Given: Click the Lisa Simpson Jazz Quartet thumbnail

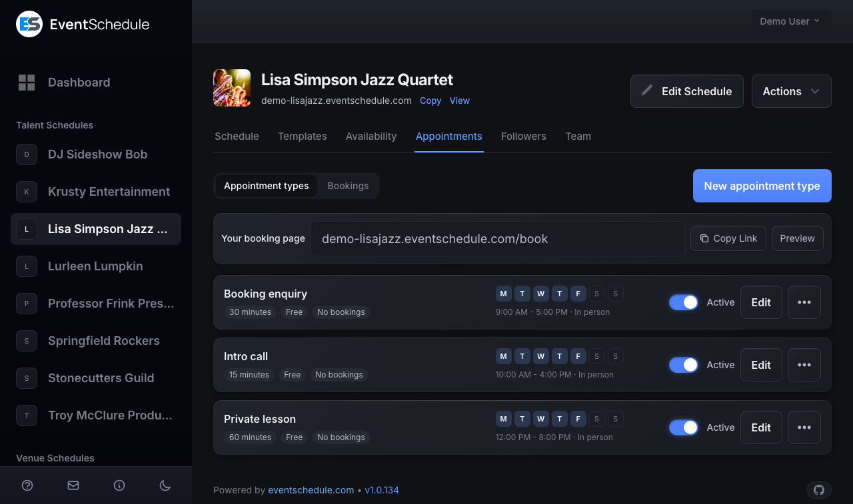Looking at the screenshot, I should (232, 88).
